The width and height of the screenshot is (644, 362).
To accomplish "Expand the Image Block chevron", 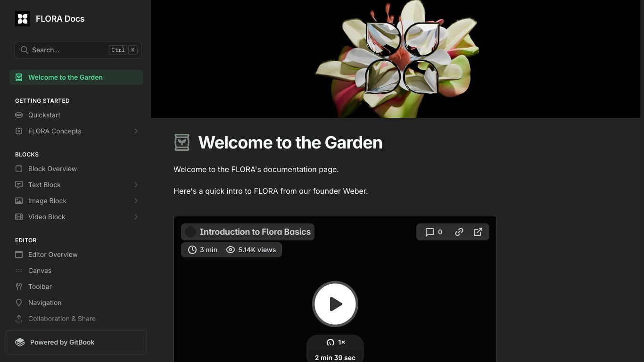I will tap(136, 201).
